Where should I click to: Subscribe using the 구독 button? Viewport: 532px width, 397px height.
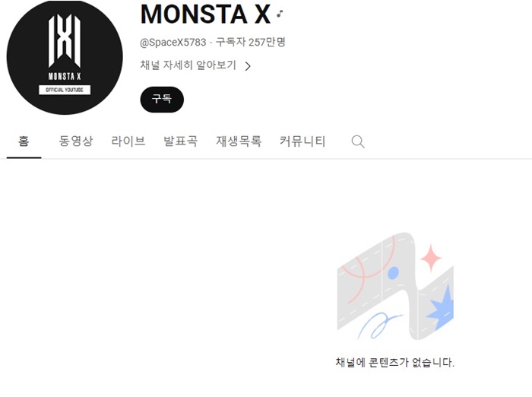162,100
